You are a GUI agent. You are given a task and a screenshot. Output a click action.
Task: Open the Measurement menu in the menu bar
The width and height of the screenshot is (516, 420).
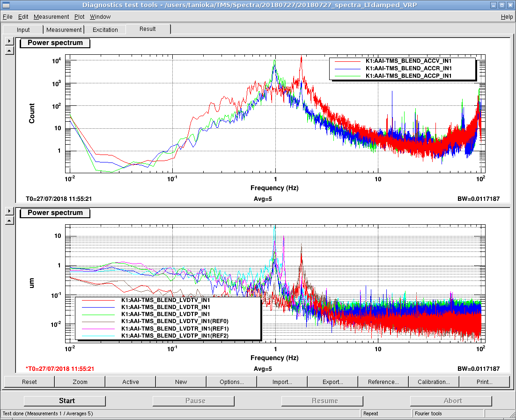(52, 16)
